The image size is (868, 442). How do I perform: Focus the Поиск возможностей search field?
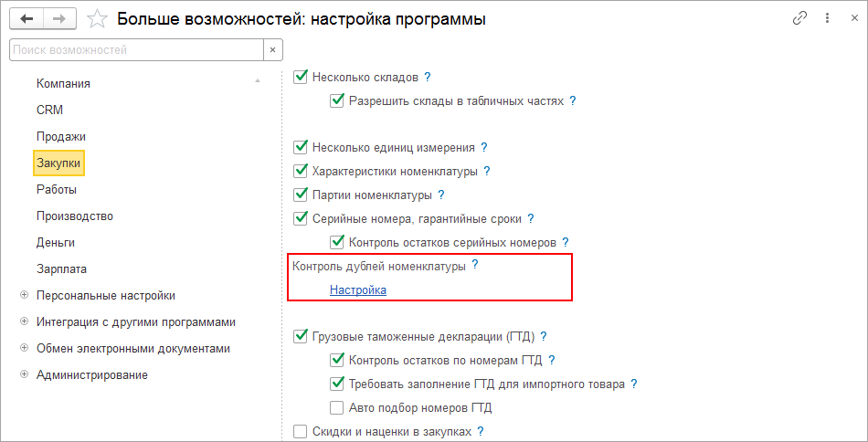[x=135, y=49]
